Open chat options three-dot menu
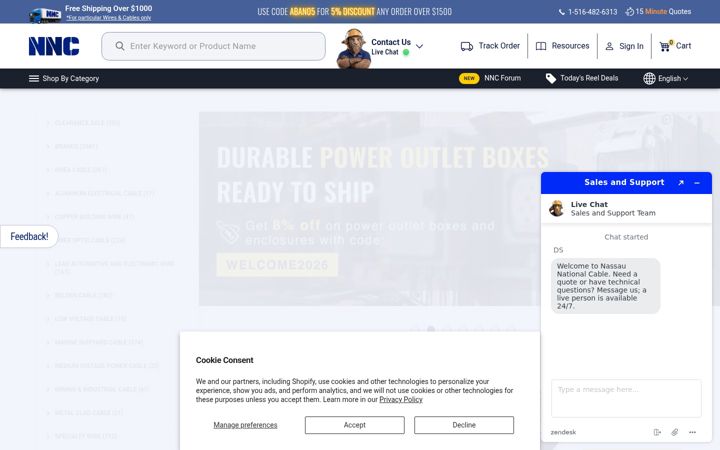The height and width of the screenshot is (450, 720). click(x=692, y=432)
